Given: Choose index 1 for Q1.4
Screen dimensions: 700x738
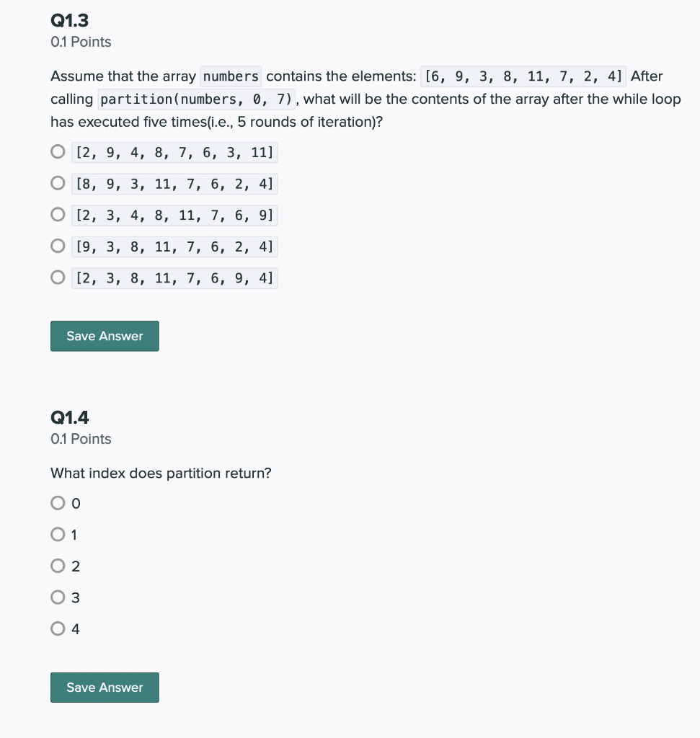Looking at the screenshot, I should [x=57, y=534].
